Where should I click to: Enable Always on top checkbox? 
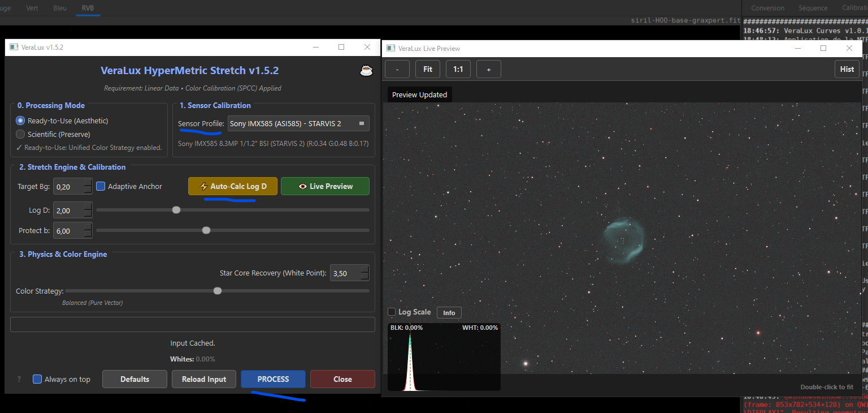pyautogui.click(x=37, y=379)
